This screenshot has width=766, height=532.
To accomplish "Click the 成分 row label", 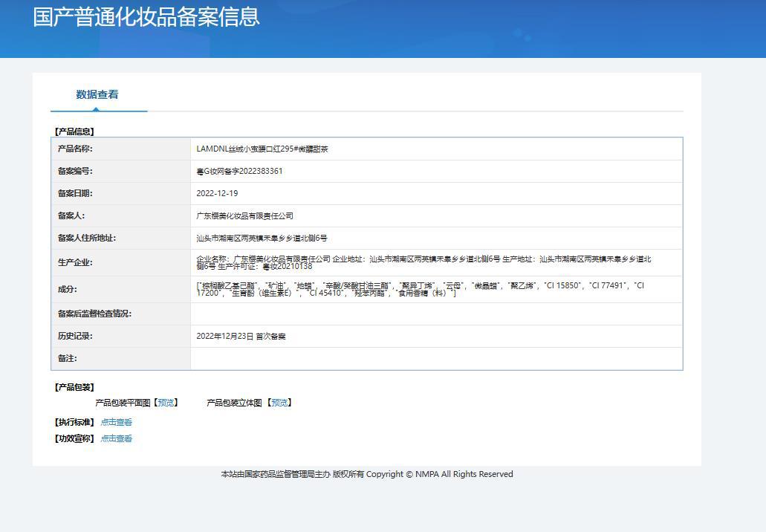I will (x=68, y=289).
